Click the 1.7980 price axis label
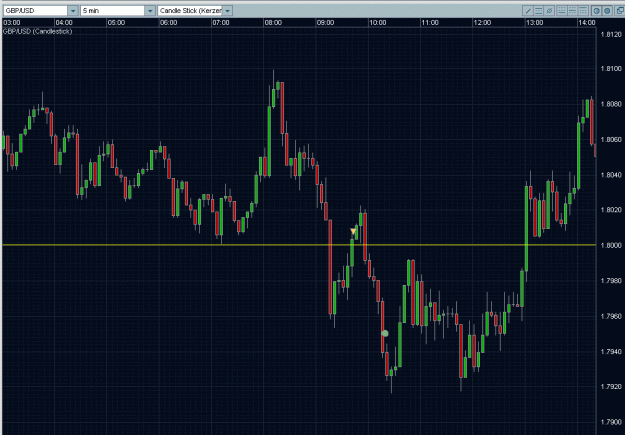 611,281
